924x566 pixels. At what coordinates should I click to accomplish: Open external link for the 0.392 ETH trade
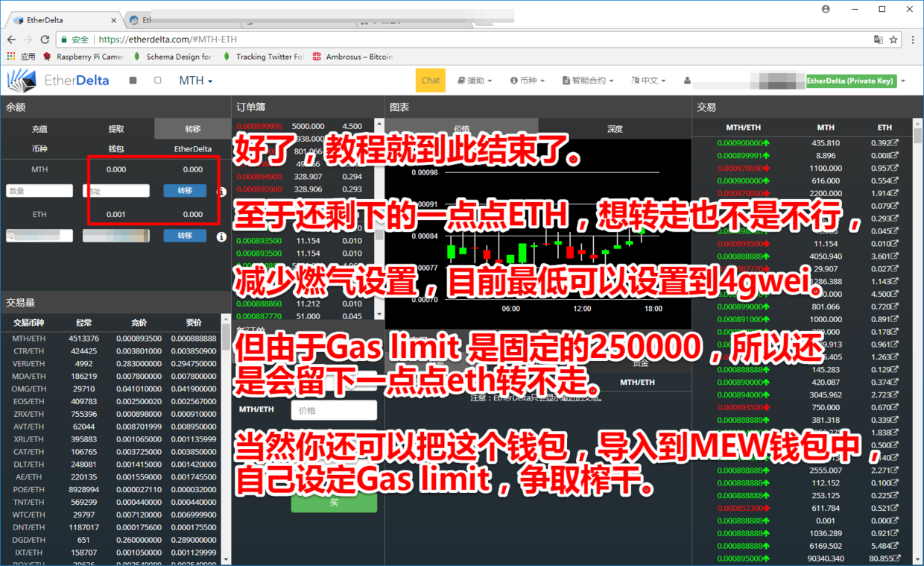[895, 142]
